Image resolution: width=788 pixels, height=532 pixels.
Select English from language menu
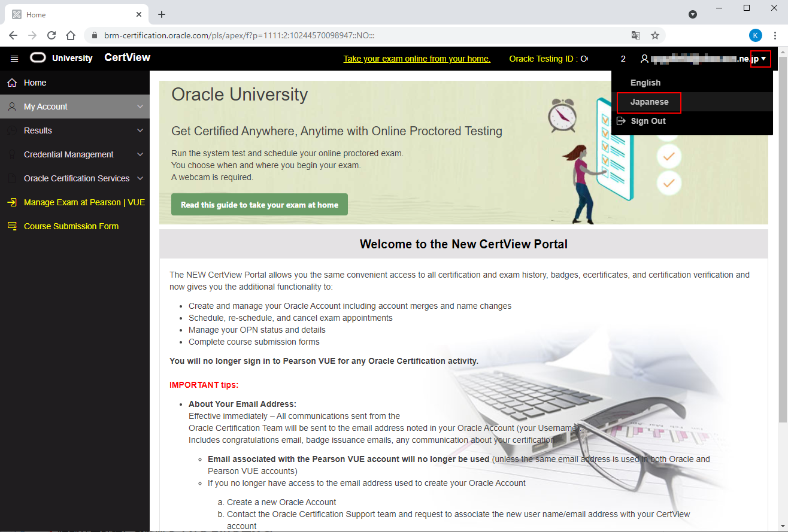tap(645, 83)
